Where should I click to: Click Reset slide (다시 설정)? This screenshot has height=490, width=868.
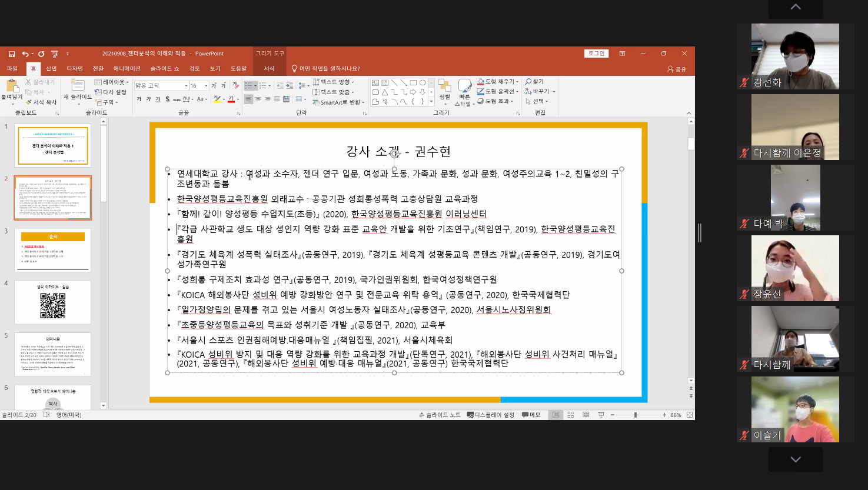point(111,92)
